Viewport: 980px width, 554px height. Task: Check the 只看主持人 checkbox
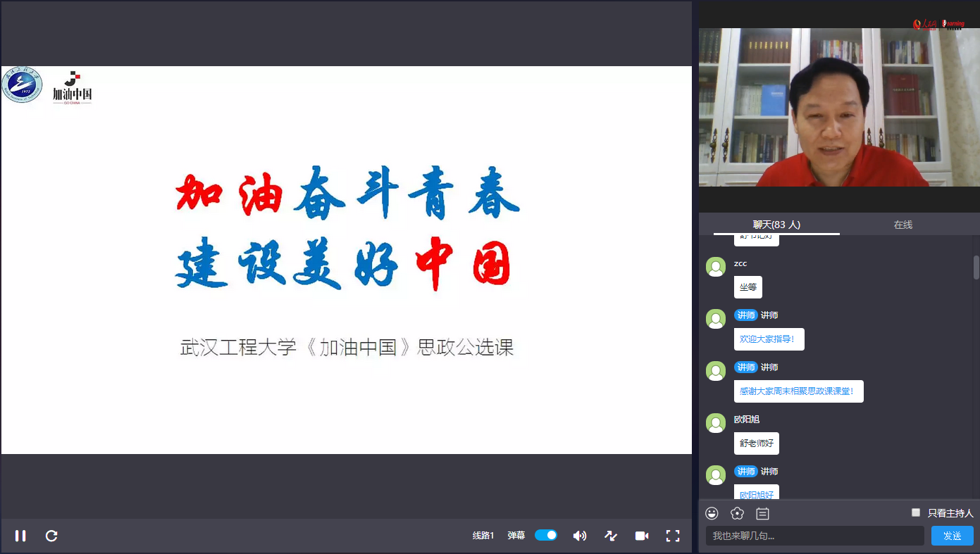[916, 512]
